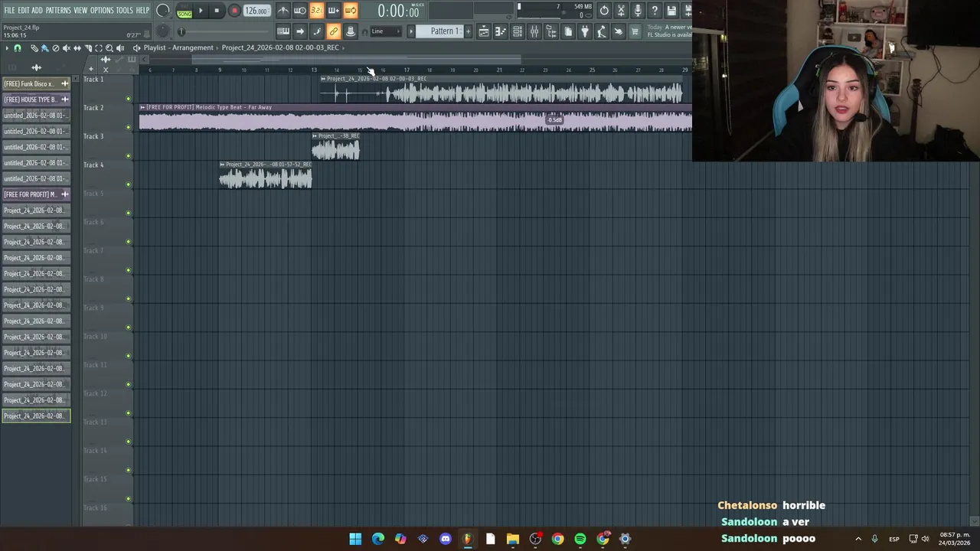Toggle the 3-2-1 countdown before recording

316,11
